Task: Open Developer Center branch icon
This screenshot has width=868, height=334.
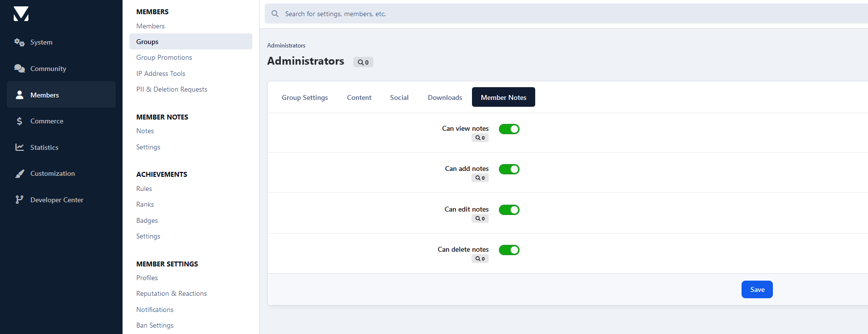Action: 19,200
